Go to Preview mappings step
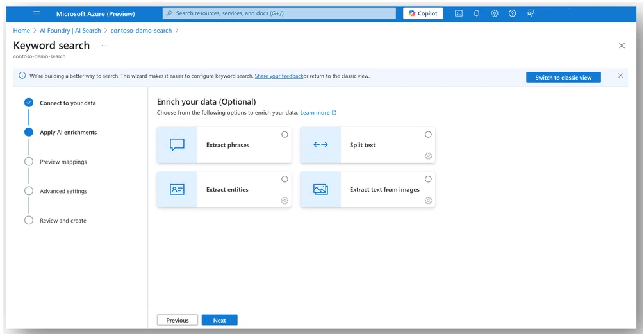Screen dimensions: 644x336 63,162
